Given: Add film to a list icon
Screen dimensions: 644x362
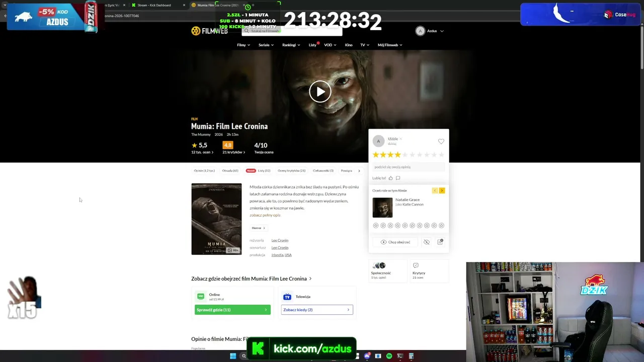Looking at the screenshot, I should coord(440,242).
